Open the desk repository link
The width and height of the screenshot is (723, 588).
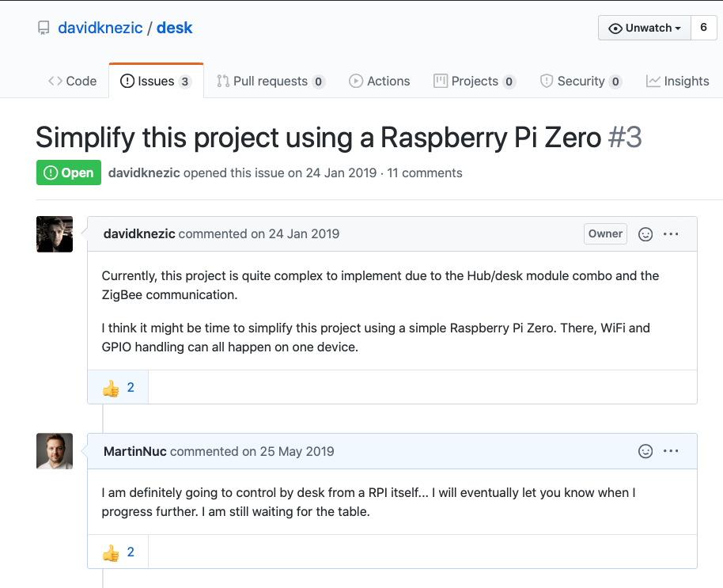[174, 28]
